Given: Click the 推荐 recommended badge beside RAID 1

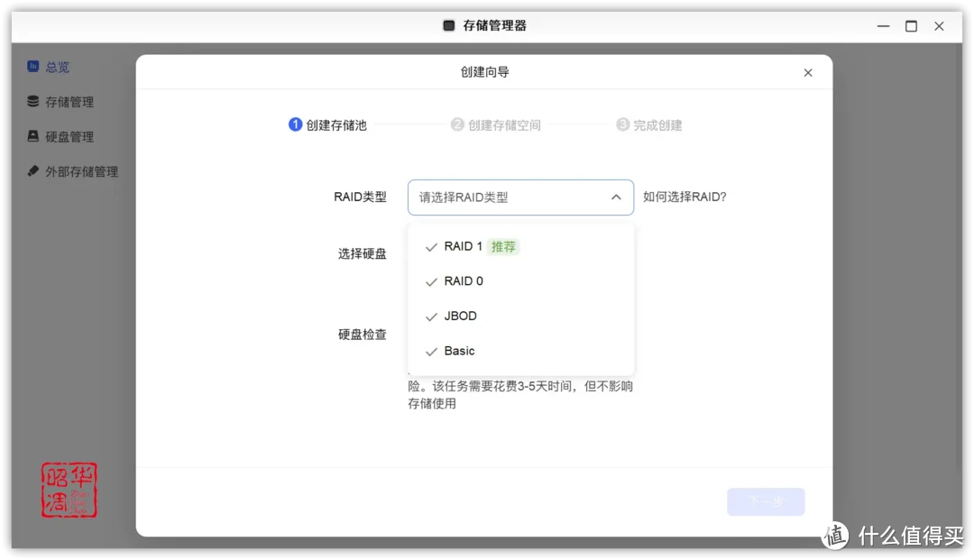Looking at the screenshot, I should [503, 246].
